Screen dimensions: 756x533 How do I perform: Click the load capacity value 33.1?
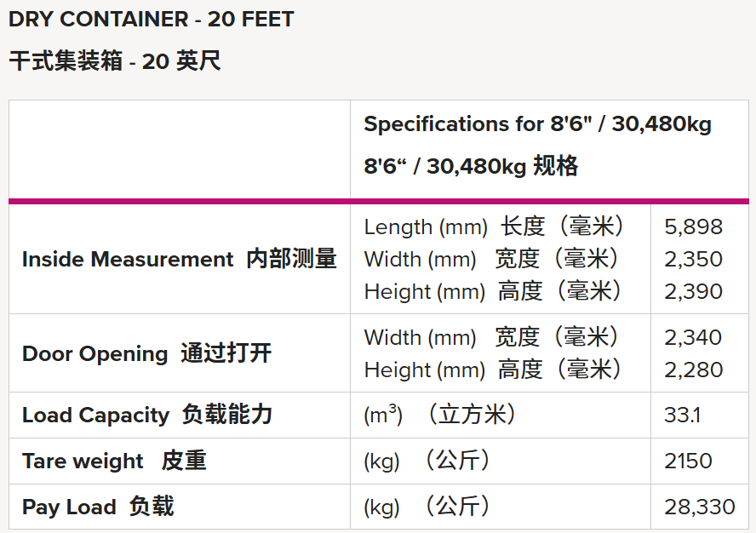(x=683, y=415)
